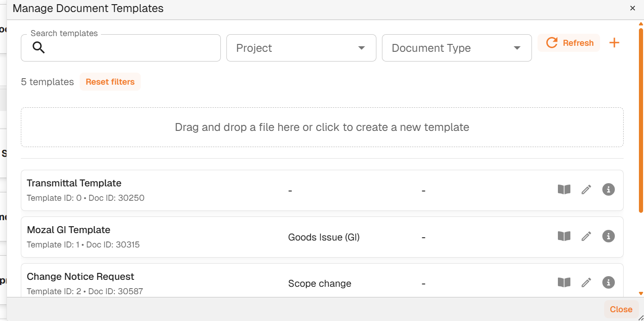Focus the Search templates input field
The width and height of the screenshot is (644, 321).
click(121, 48)
